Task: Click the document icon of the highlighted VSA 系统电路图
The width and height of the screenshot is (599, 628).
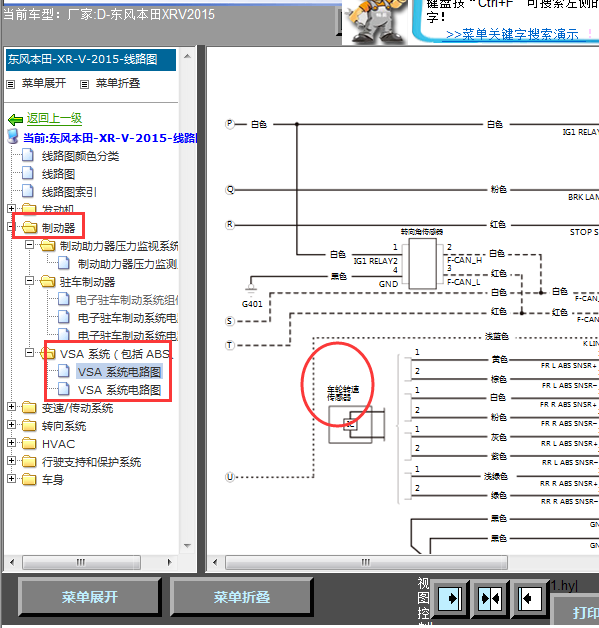Action: point(64,371)
